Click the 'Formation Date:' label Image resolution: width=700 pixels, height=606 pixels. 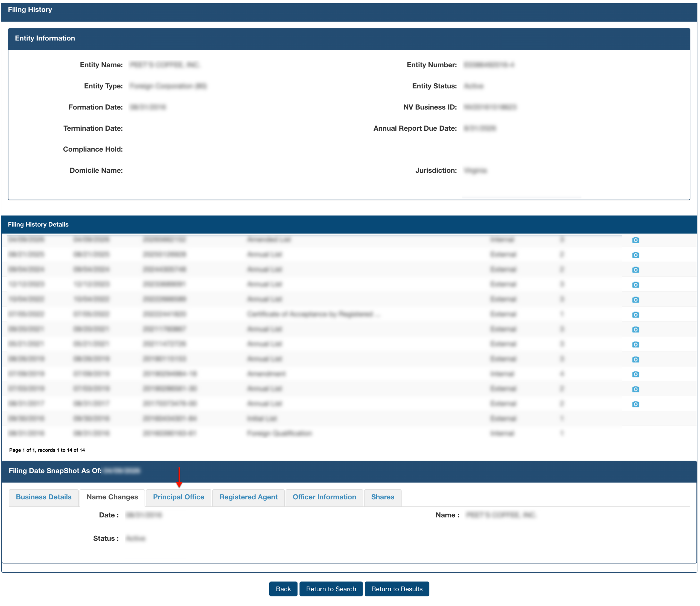95,107
